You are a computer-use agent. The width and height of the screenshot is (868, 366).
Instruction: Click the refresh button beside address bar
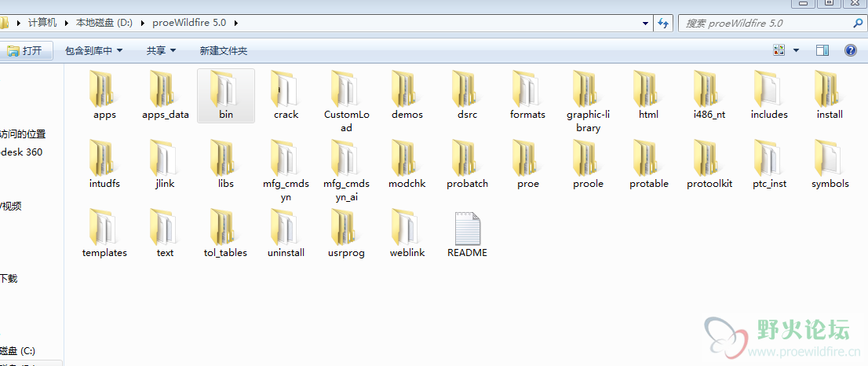pos(662,24)
